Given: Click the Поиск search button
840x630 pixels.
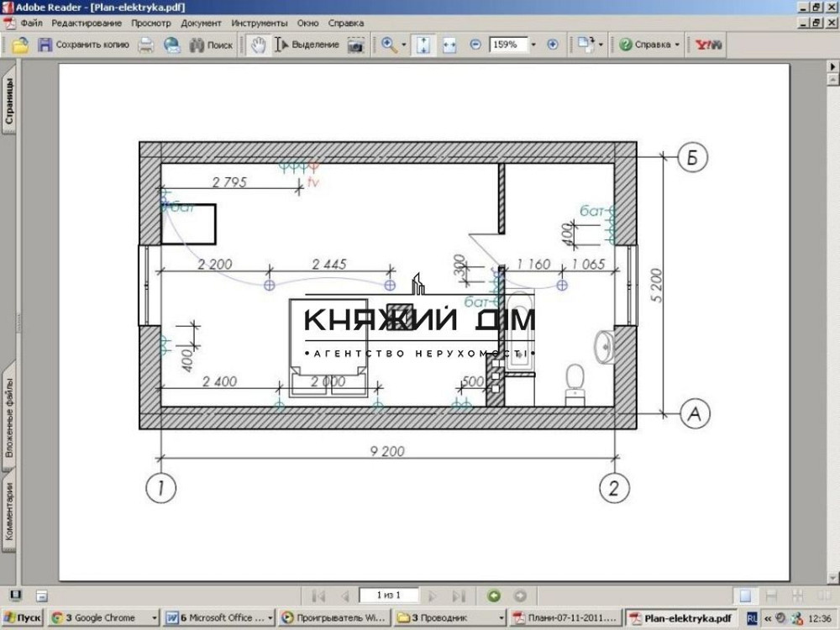Looking at the screenshot, I should pos(212,45).
